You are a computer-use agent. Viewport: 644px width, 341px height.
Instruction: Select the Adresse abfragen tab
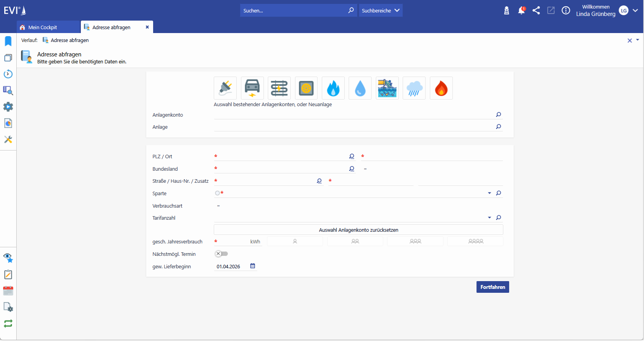tap(112, 27)
